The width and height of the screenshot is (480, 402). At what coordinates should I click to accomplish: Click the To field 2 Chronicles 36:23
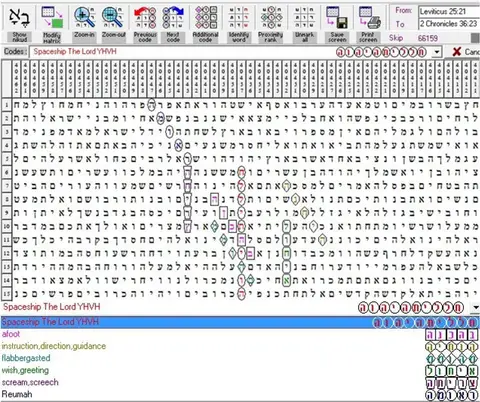pyautogui.click(x=449, y=24)
